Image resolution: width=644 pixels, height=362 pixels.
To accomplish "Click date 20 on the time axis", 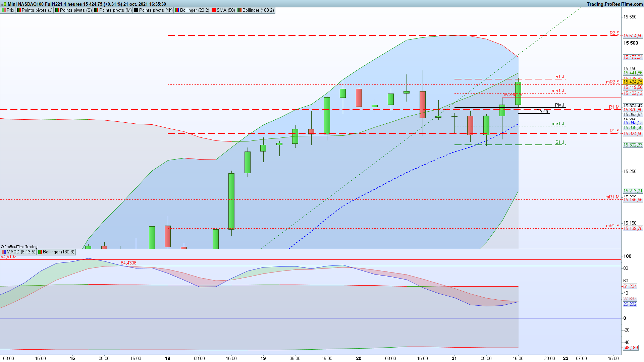I will pos(359,358).
